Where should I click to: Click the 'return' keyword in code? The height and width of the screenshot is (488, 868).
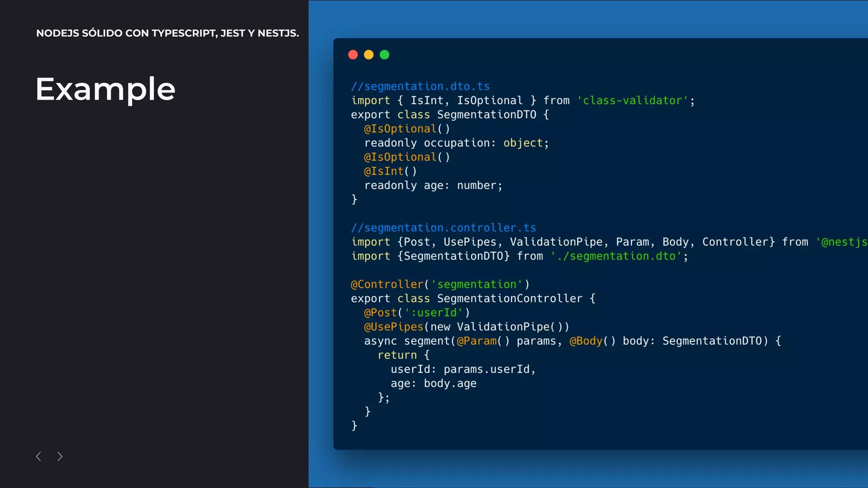click(x=397, y=355)
